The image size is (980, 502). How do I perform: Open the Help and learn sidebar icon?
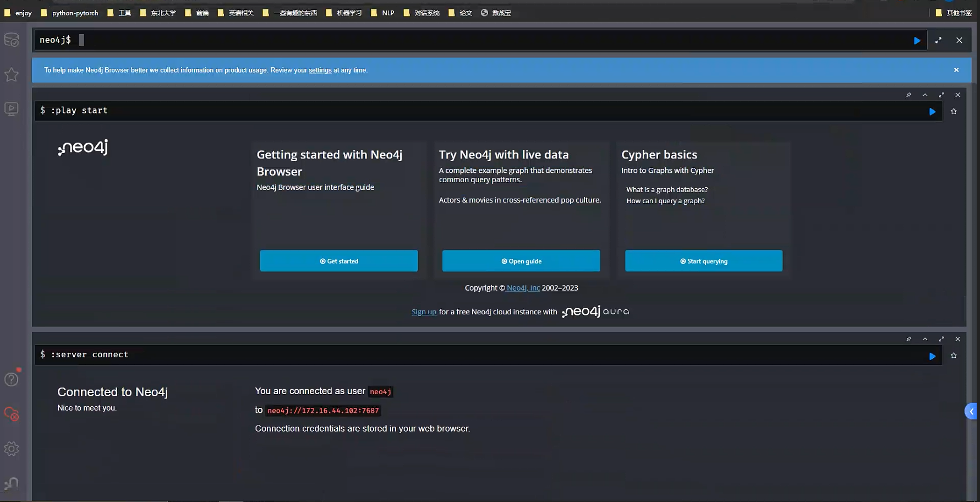(x=12, y=379)
